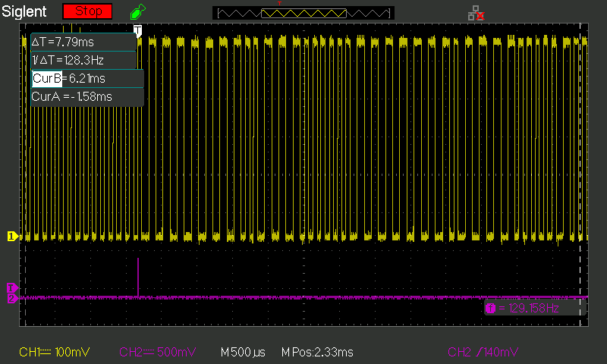Click the frequency counter icon near 129.158Hz
The image size is (607, 364).
pos(490,309)
